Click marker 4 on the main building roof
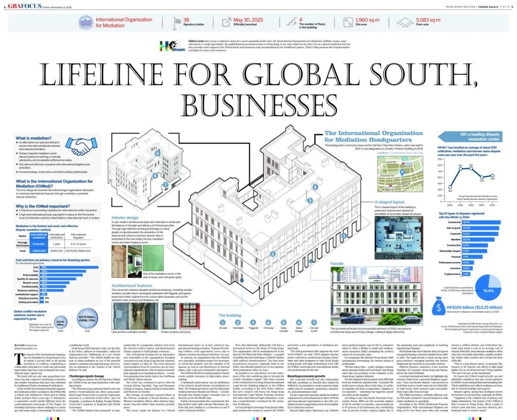 click(315, 187)
